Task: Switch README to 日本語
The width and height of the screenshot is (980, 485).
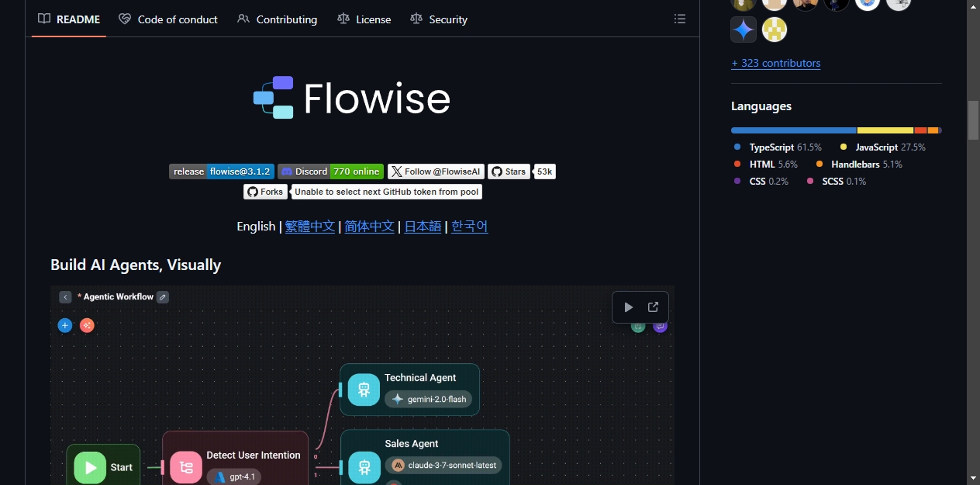Action: [423, 226]
